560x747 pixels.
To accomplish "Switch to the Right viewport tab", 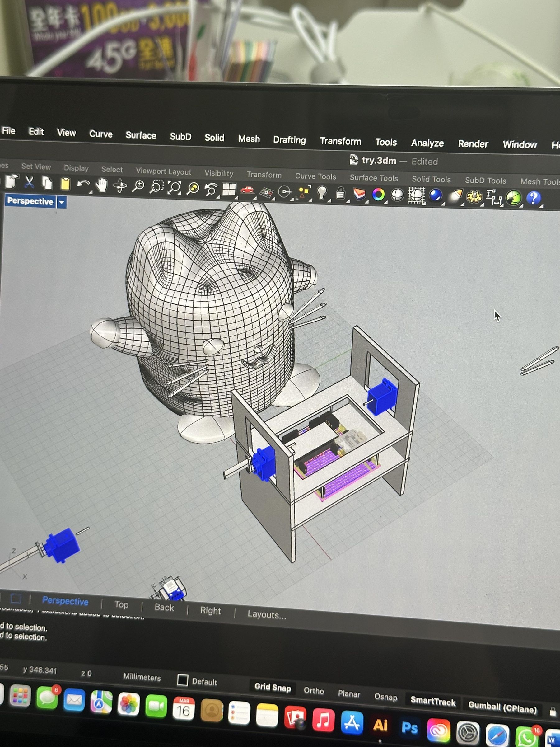I will tap(210, 611).
